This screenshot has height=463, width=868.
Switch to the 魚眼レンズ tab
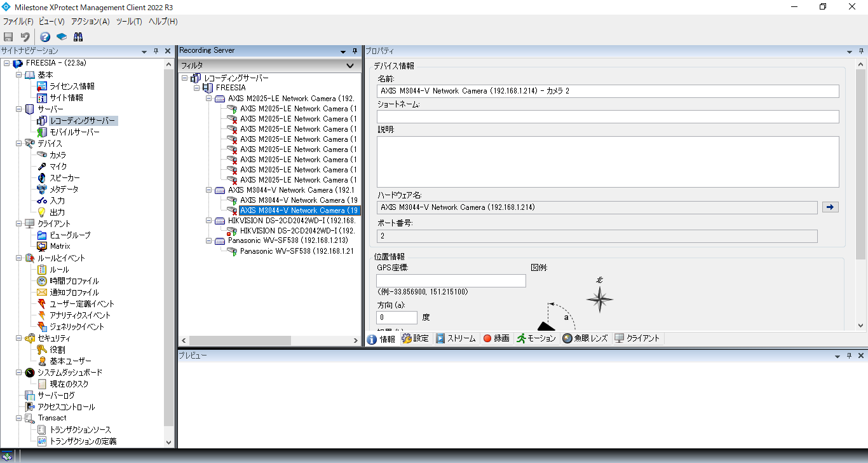(x=585, y=338)
